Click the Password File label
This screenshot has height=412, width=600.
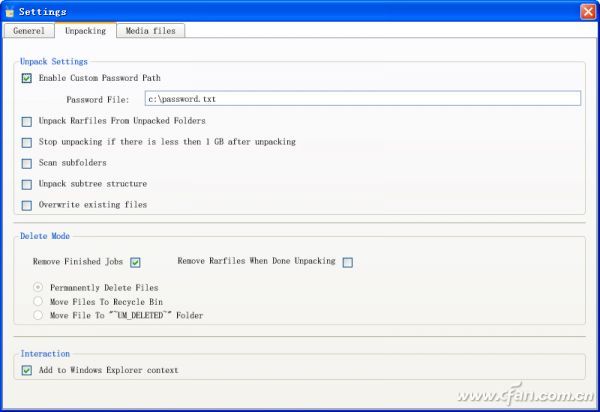point(97,99)
